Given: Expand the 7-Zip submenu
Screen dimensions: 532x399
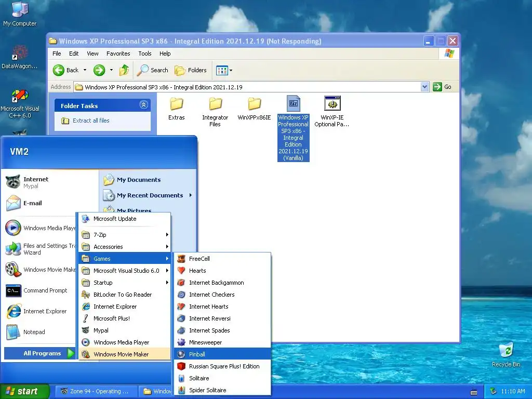Looking at the screenshot, I should click(x=125, y=235).
